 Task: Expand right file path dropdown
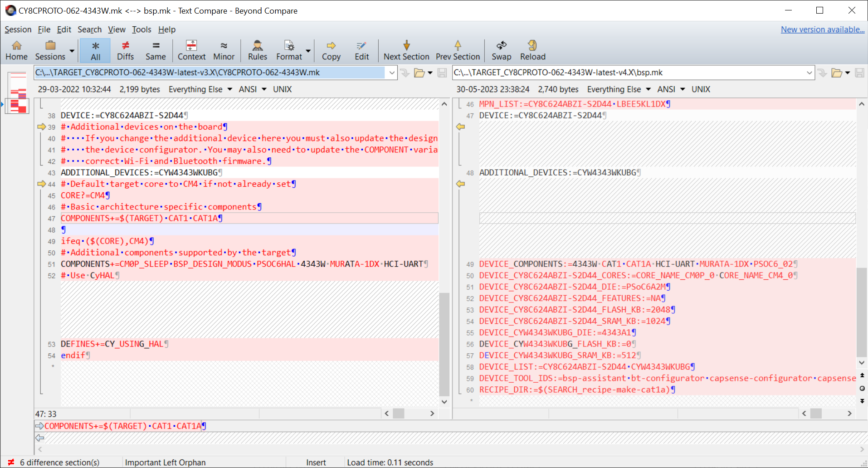pos(809,73)
